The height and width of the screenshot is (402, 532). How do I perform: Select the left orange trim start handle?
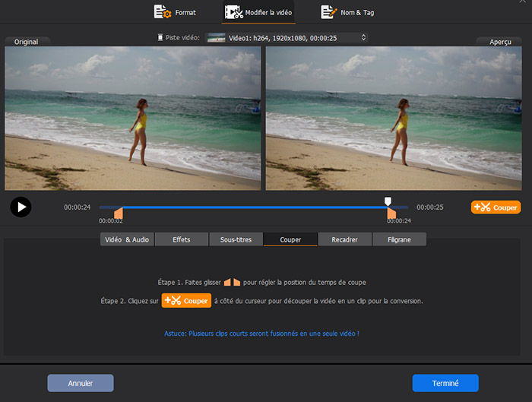(x=119, y=214)
